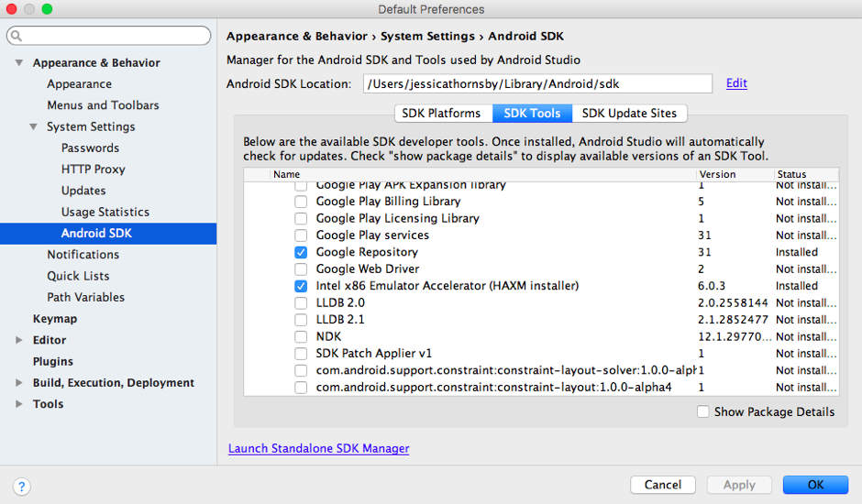Click version 6.0.3 of HAXM installer
The width and height of the screenshot is (862, 504).
pyautogui.click(x=712, y=286)
